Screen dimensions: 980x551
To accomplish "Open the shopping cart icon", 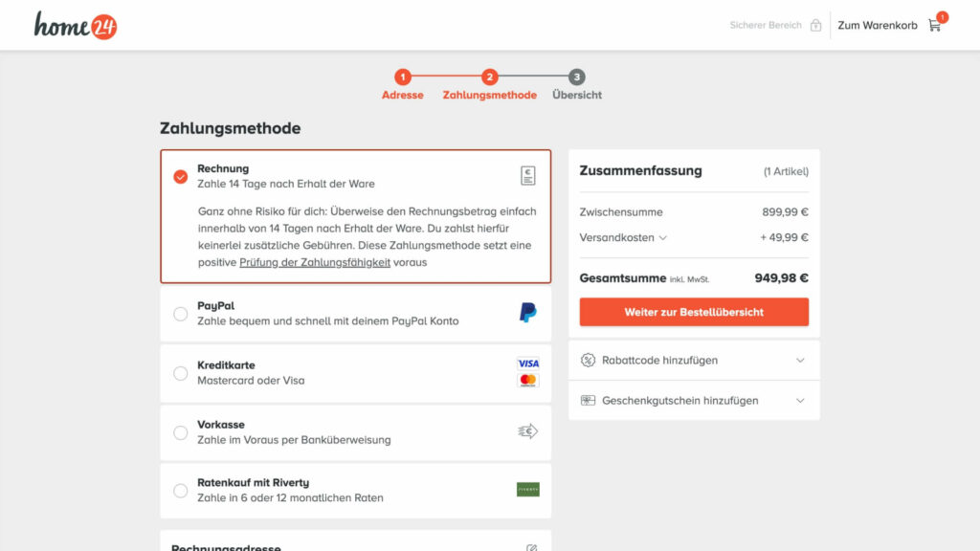I will 935,25.
